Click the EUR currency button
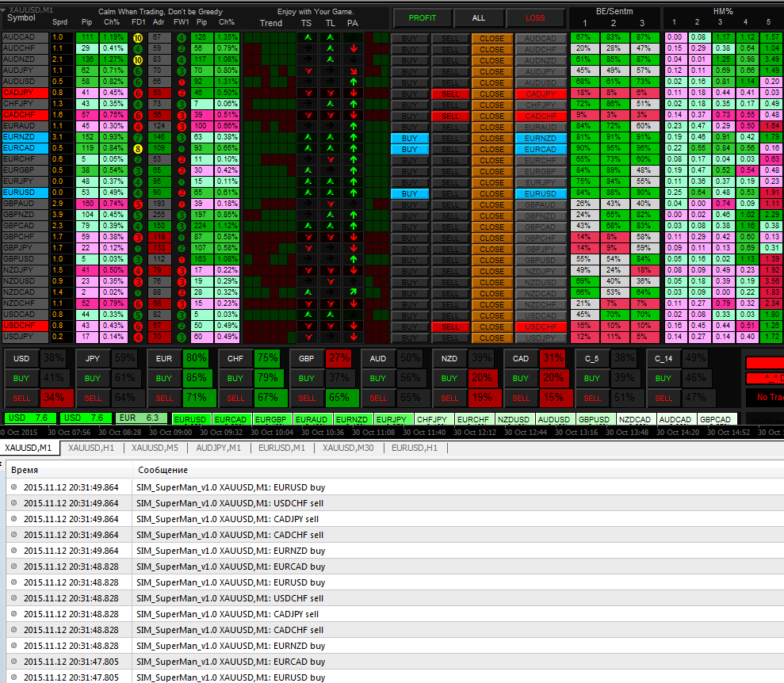This screenshot has height=683, width=784. coord(164,359)
